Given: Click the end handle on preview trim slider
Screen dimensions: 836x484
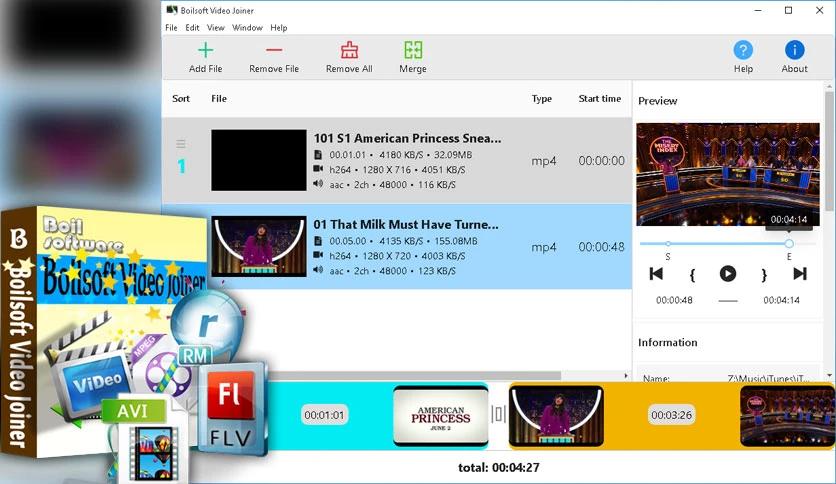Looking at the screenshot, I should point(789,244).
